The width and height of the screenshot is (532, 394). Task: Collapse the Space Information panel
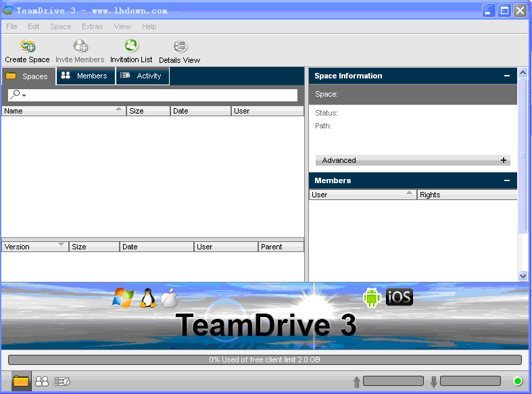pyautogui.click(x=507, y=76)
